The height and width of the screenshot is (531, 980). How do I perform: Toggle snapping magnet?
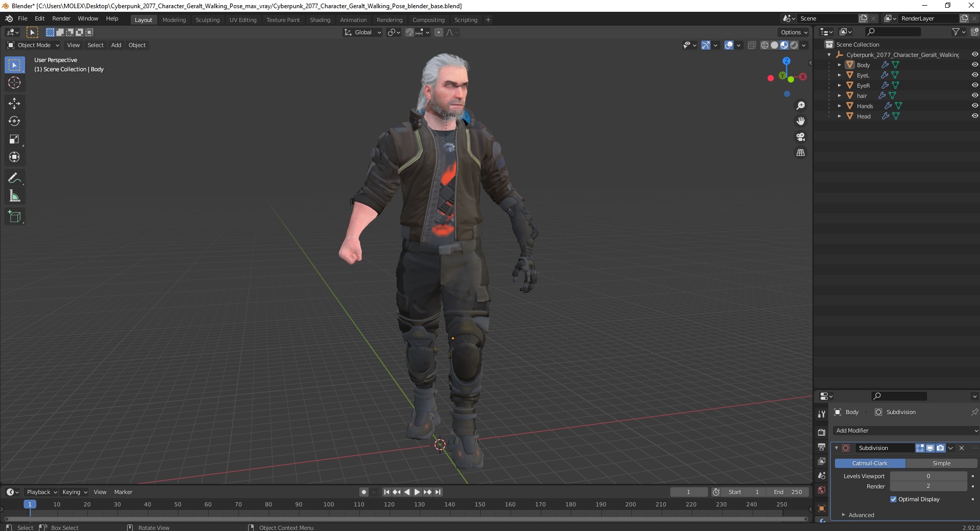click(409, 32)
